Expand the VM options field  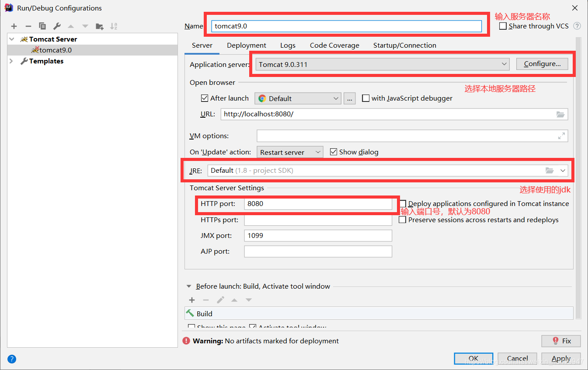tap(561, 136)
